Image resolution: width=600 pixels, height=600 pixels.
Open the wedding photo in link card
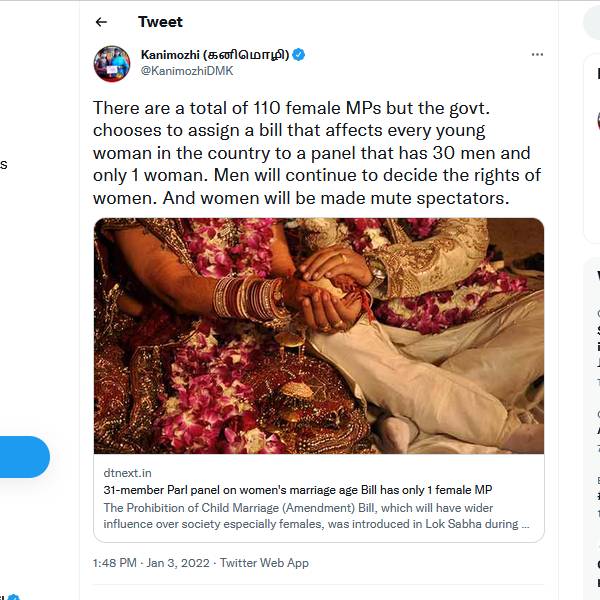click(x=319, y=336)
